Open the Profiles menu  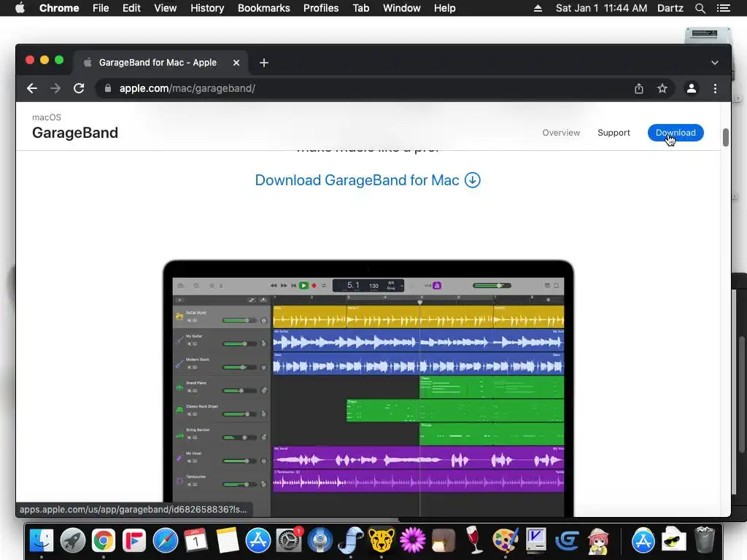(321, 8)
